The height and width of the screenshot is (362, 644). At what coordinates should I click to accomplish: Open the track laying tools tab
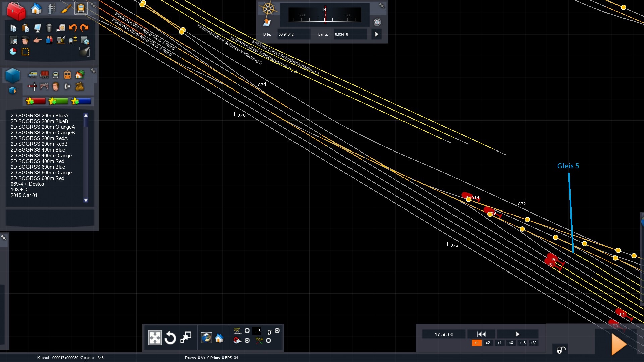(x=52, y=9)
